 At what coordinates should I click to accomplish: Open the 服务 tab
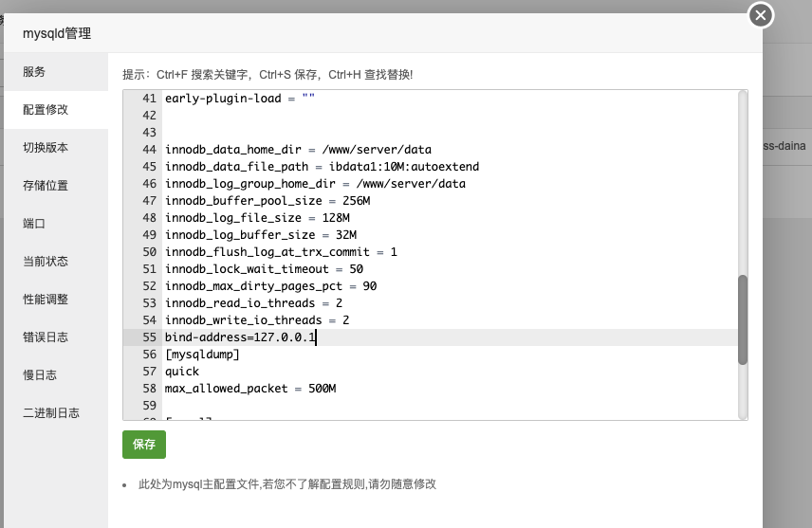click(x=56, y=71)
